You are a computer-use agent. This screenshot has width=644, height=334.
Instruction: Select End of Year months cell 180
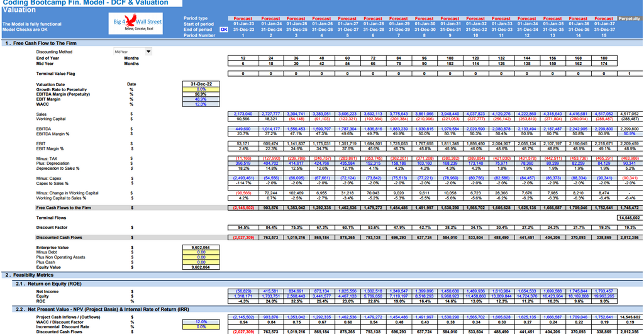tap(604, 58)
